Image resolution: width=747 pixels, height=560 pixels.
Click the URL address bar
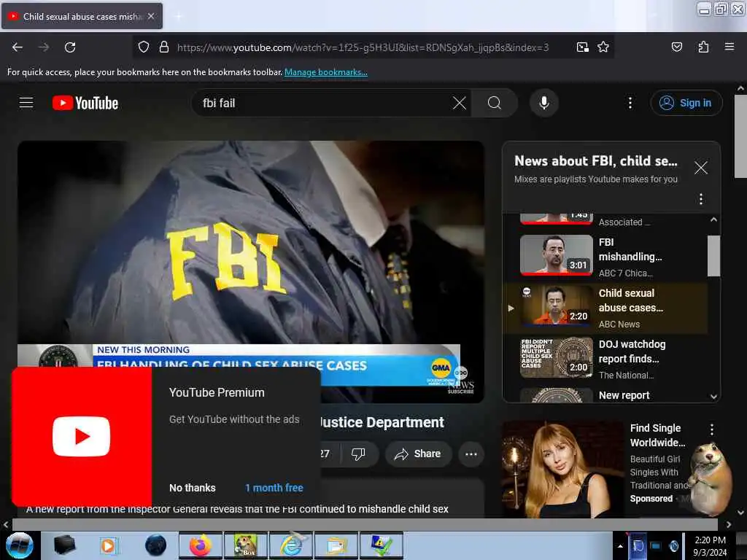(x=363, y=47)
